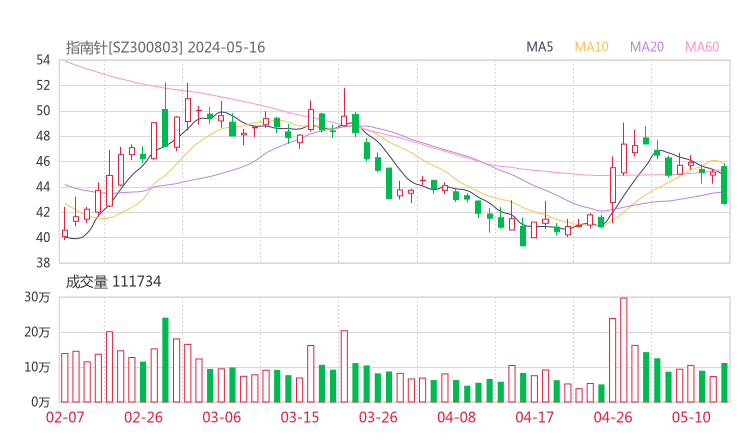The height and width of the screenshot is (440, 740).
Task: Select the final green volume bar on right
Action: (724, 382)
